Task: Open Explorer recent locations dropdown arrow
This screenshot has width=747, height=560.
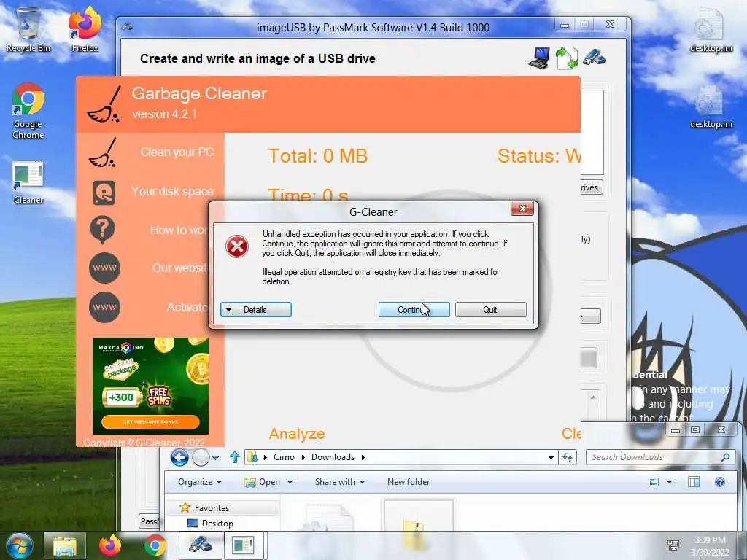Action: click(x=215, y=458)
